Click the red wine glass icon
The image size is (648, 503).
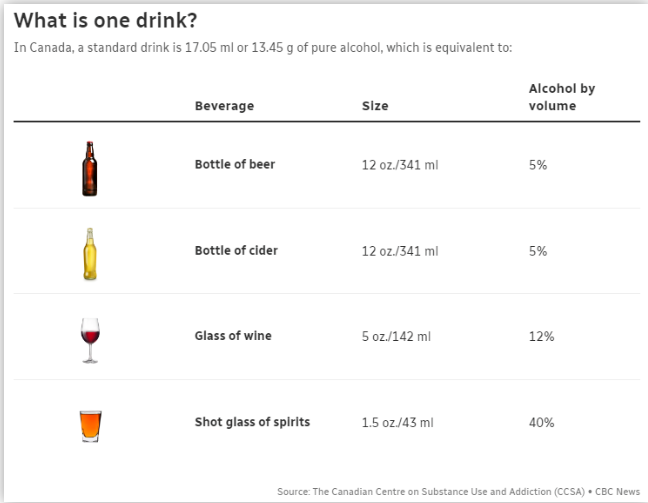tap(90, 338)
